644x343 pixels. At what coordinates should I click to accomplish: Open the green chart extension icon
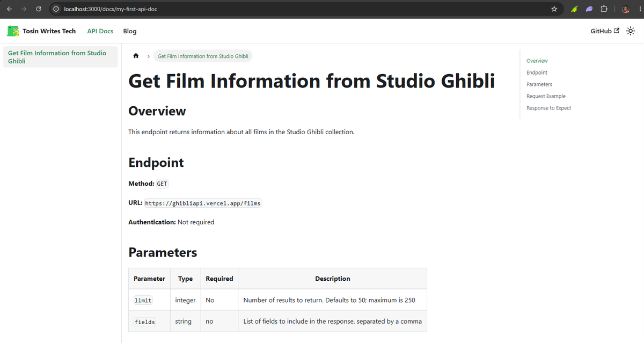[574, 9]
